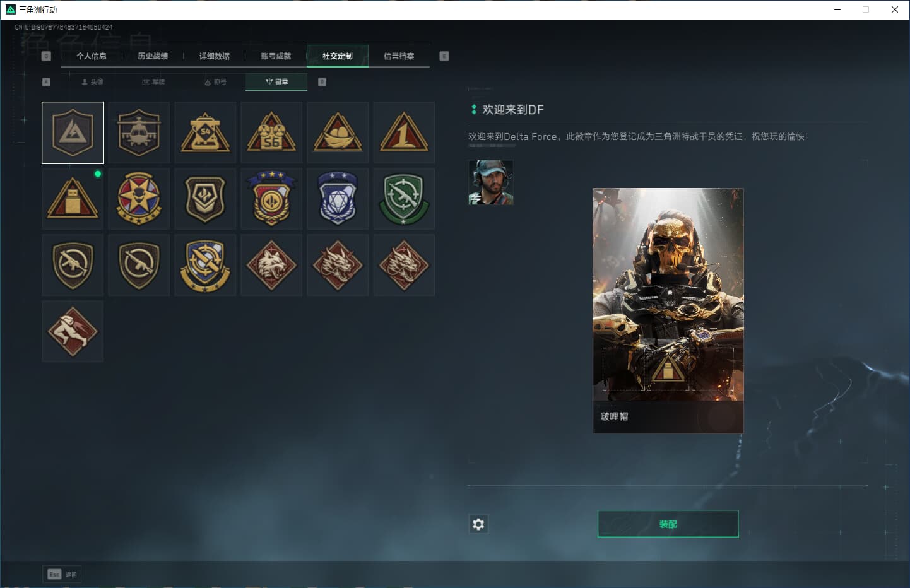Choose the dark chevron shield badge
The width and height of the screenshot is (910, 588).
(205, 199)
